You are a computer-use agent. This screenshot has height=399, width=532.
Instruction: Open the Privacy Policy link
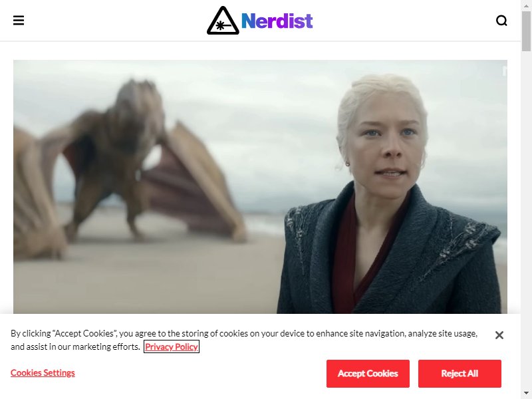point(172,346)
